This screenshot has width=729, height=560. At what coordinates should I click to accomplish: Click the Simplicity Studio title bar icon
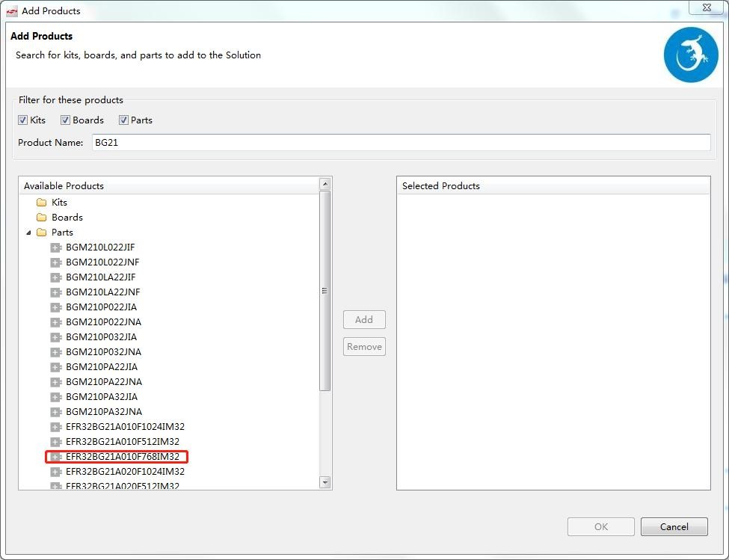point(12,11)
